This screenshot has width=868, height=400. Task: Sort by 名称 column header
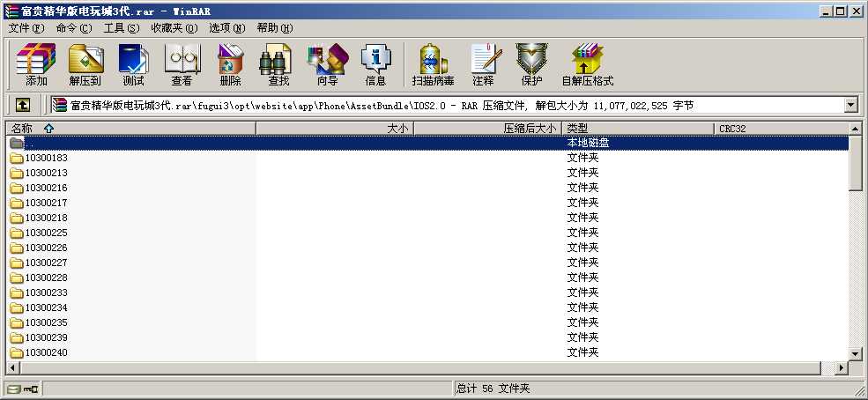point(130,129)
